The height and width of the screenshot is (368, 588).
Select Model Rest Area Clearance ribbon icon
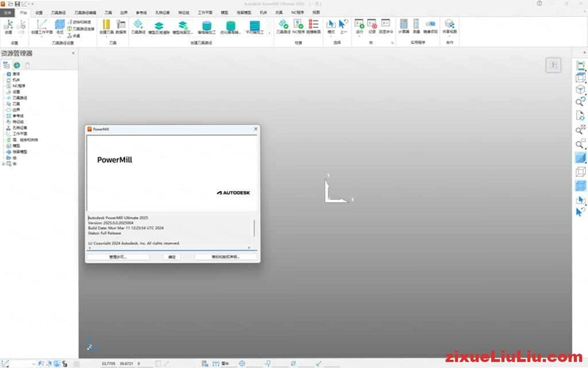point(182,26)
